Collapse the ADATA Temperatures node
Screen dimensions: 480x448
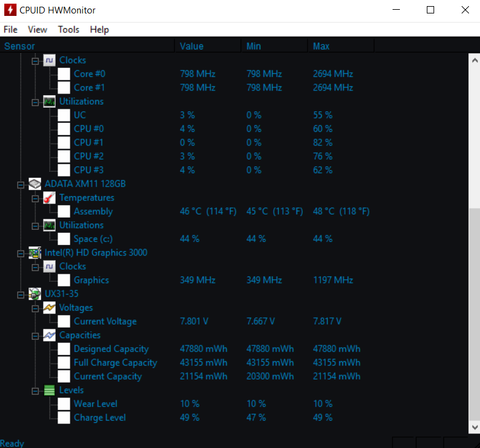click(35, 199)
